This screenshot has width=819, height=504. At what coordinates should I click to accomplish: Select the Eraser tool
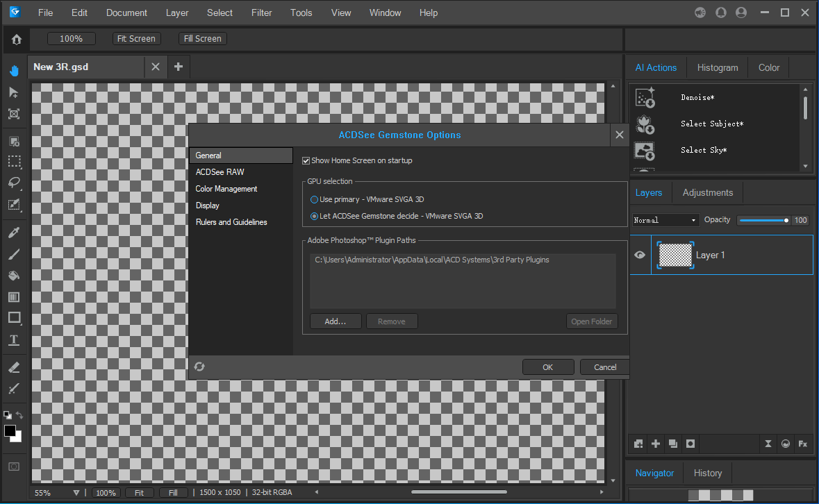14,367
